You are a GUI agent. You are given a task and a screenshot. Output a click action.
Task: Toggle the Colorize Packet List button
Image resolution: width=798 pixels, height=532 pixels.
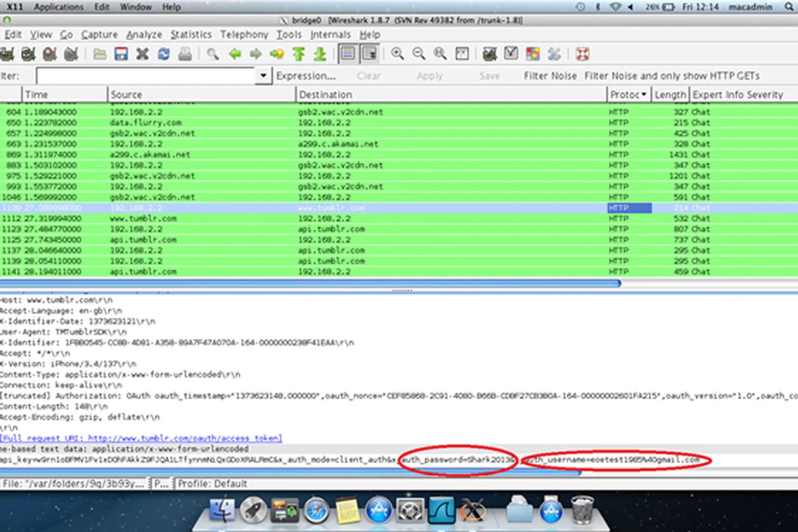point(348,54)
